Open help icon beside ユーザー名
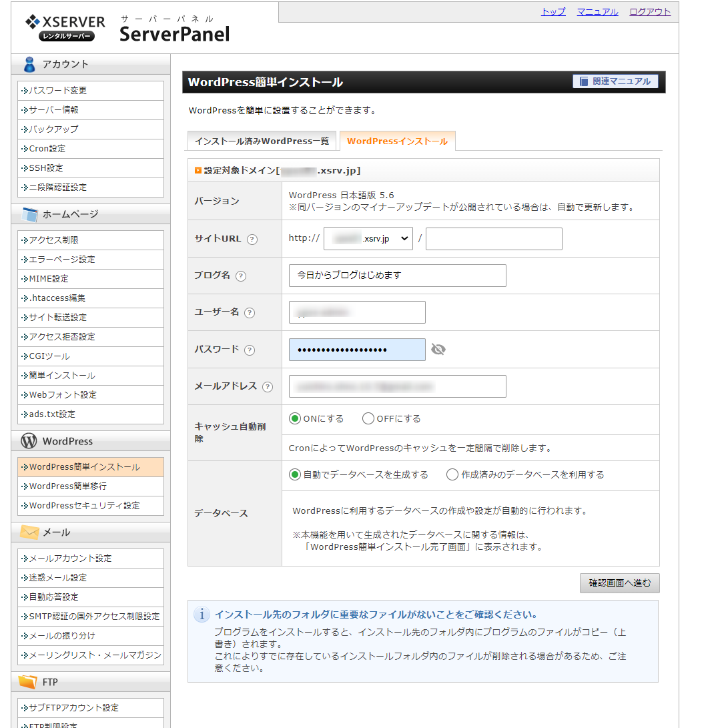The image size is (726, 728). [250, 313]
